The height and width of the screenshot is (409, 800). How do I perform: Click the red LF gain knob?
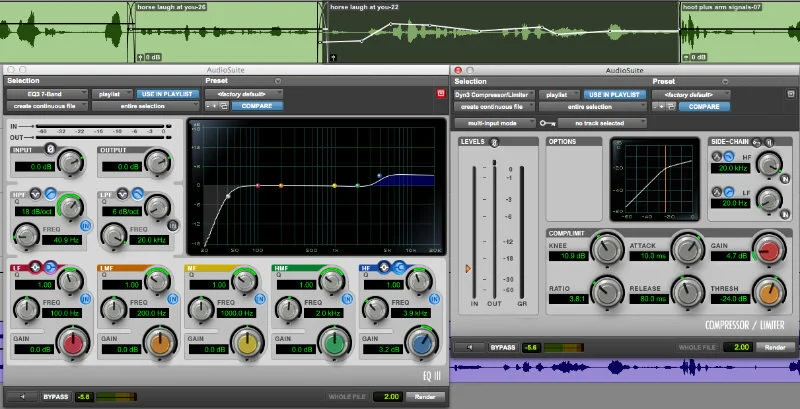[x=72, y=342]
